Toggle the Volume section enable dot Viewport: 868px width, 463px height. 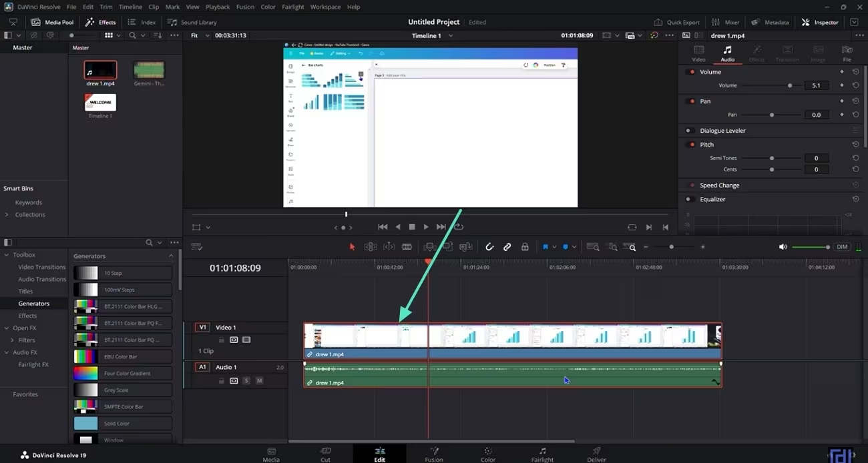(x=691, y=71)
